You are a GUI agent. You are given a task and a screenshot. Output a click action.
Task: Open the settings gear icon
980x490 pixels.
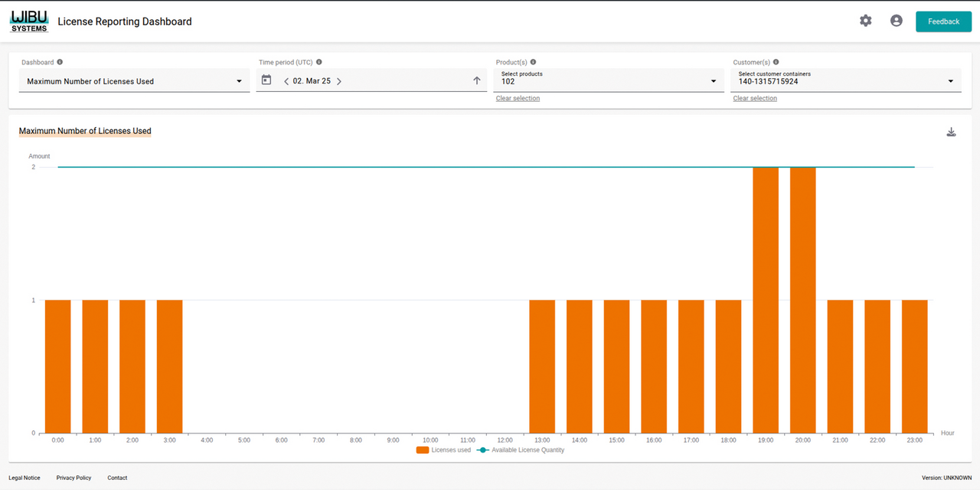(865, 21)
